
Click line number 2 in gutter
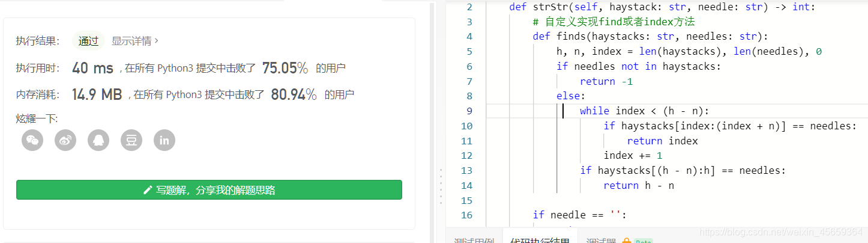pos(469,7)
